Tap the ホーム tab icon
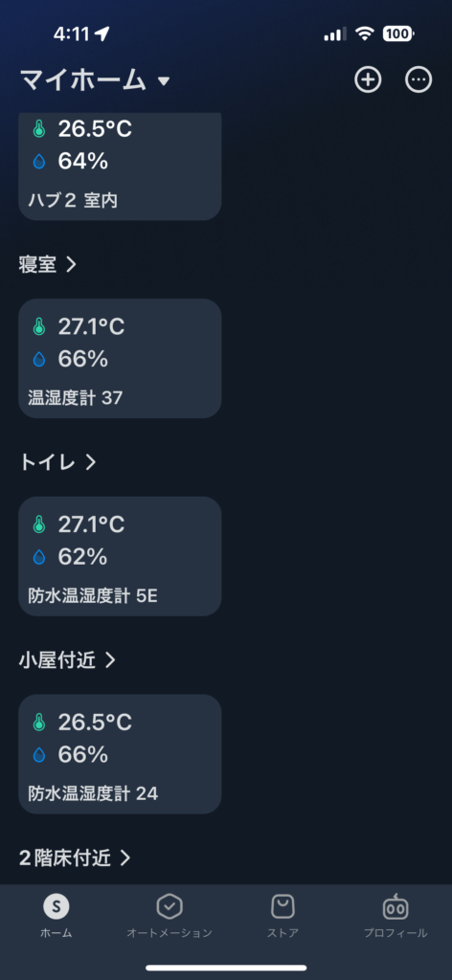This screenshot has width=452, height=980. (x=56, y=906)
